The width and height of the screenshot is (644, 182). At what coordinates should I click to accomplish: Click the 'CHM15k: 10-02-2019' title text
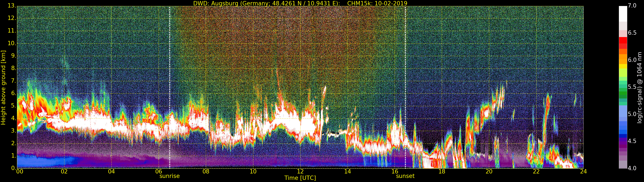click(x=377, y=3)
